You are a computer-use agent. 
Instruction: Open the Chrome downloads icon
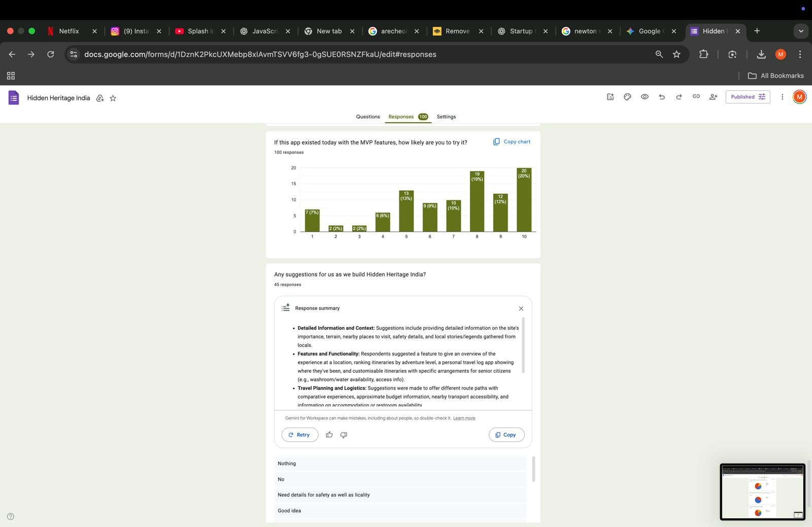[x=761, y=54]
